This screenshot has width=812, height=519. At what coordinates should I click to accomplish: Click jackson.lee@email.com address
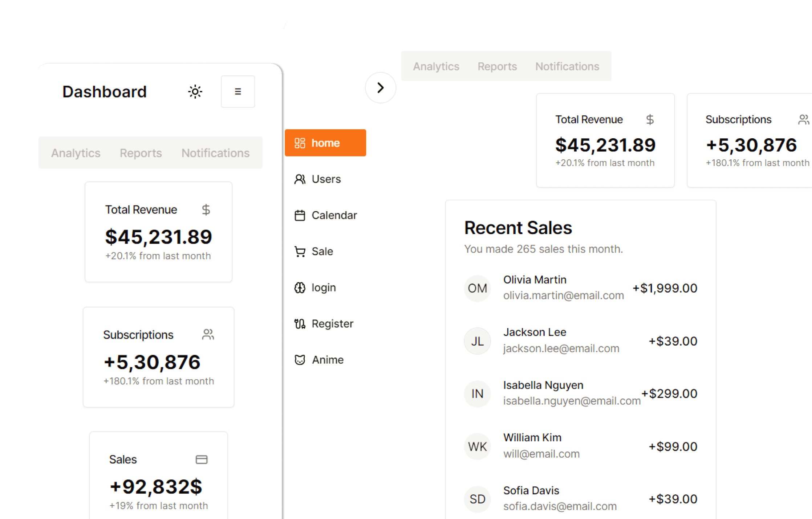561,348
